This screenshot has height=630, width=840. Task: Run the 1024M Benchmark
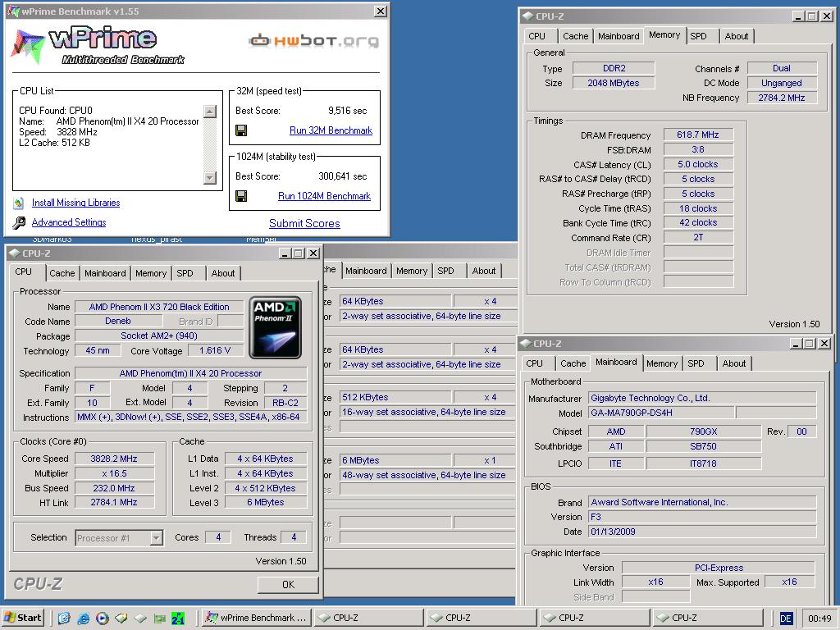(x=324, y=196)
